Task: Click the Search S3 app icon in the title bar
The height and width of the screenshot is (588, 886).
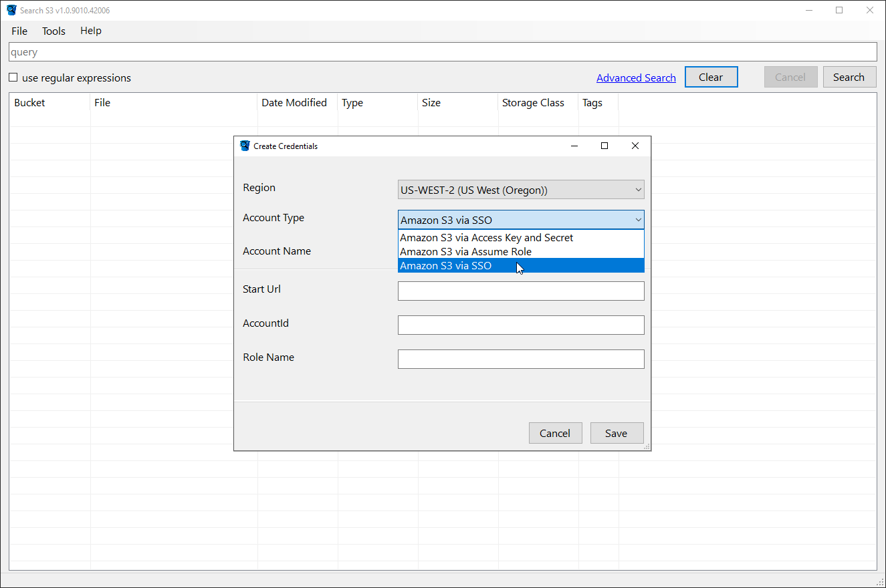Action: (x=11, y=10)
